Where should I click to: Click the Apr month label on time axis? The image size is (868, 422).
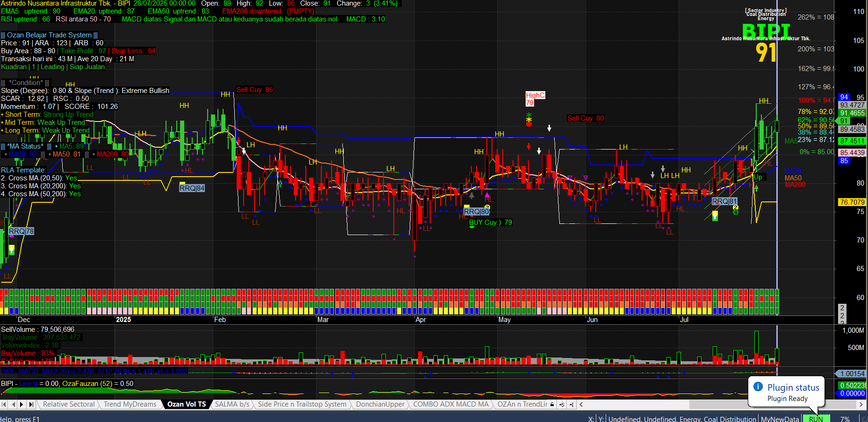[420, 320]
